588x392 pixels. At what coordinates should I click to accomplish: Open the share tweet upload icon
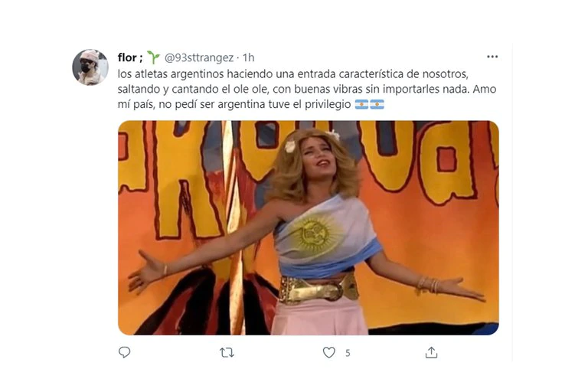[431, 352]
